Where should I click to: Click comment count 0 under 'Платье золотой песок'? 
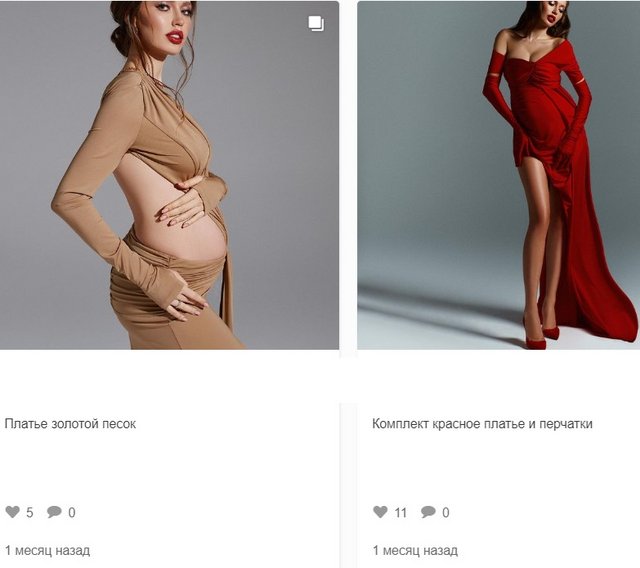[72, 513]
